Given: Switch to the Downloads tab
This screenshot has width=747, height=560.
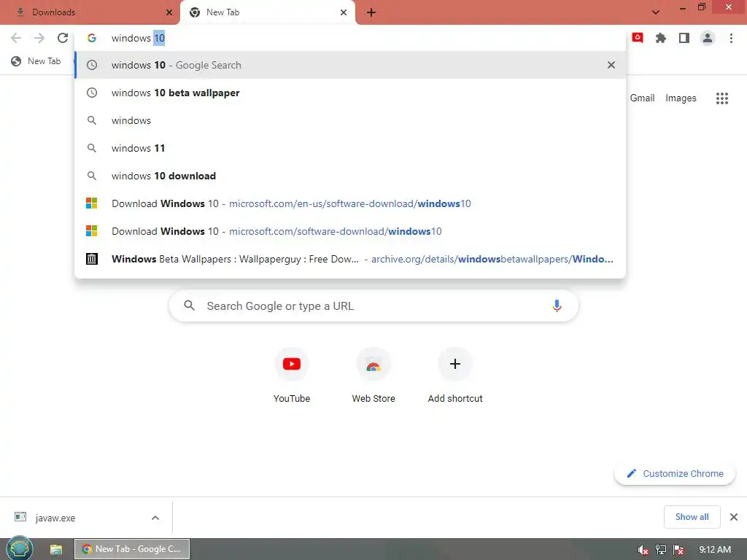Looking at the screenshot, I should 89,12.
